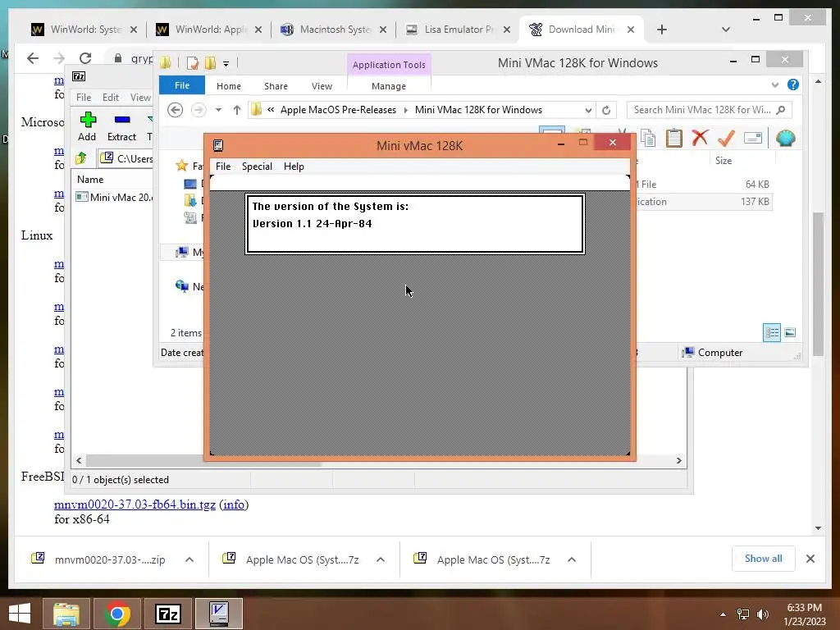Click the orange checkmark icon
Screen dimensions: 840x630
pos(726,138)
